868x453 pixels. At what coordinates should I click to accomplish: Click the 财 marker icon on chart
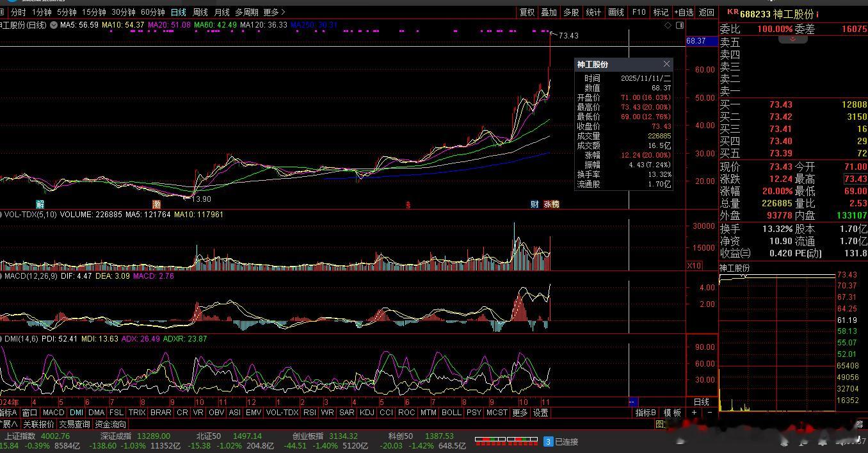[535, 204]
